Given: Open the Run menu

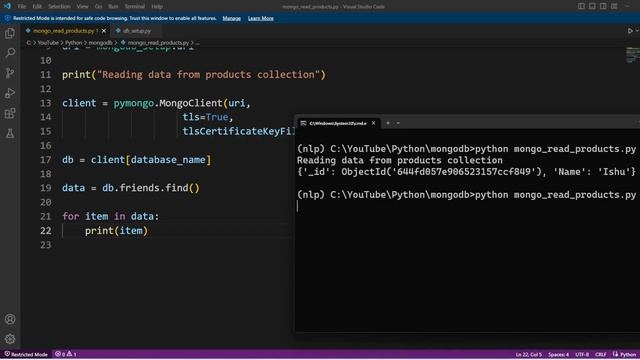Looking at the screenshot, I should point(113,7).
